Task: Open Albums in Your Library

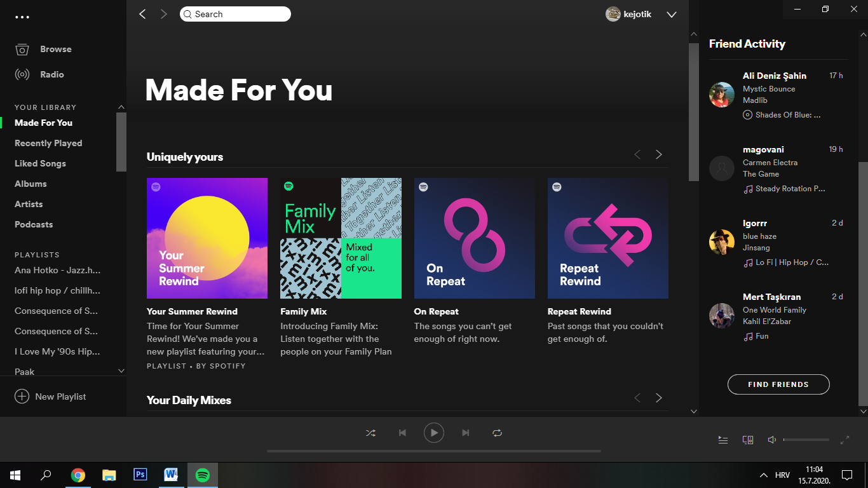Action: [x=31, y=184]
